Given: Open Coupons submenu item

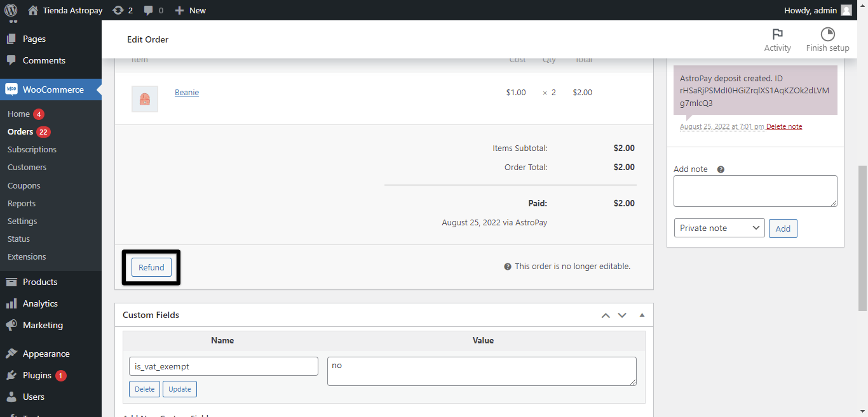Looking at the screenshot, I should (x=24, y=186).
